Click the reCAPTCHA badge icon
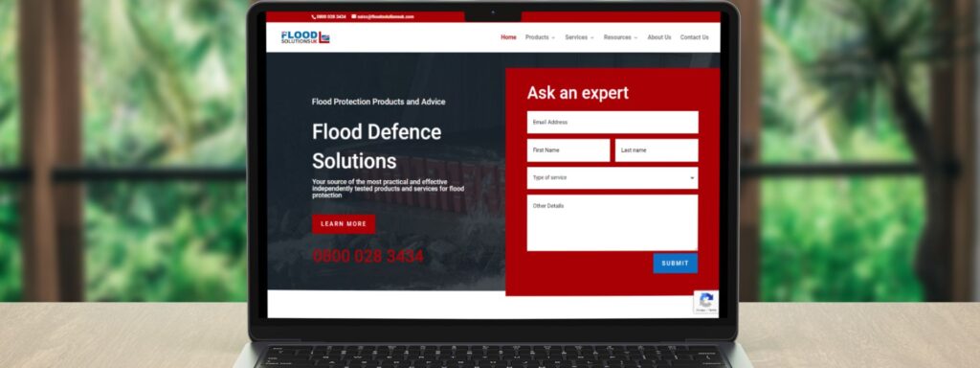 [706, 302]
